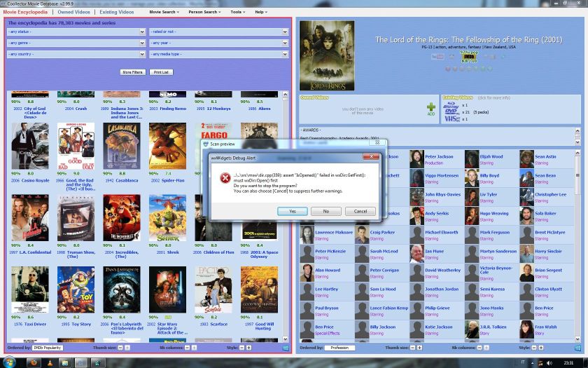Click the grid view icon in movie list footer
This screenshot has width=588, height=368.
[286, 348]
